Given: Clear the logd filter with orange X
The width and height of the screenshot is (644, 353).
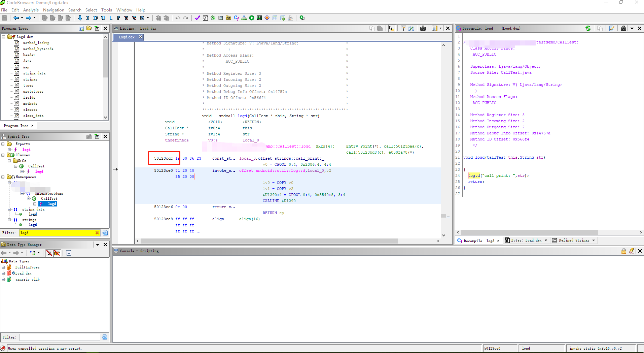Looking at the screenshot, I should point(97,233).
